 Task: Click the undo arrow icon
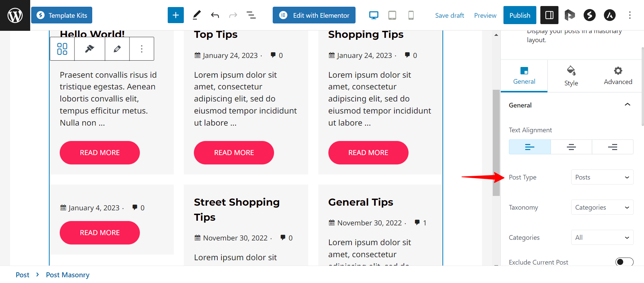point(215,15)
